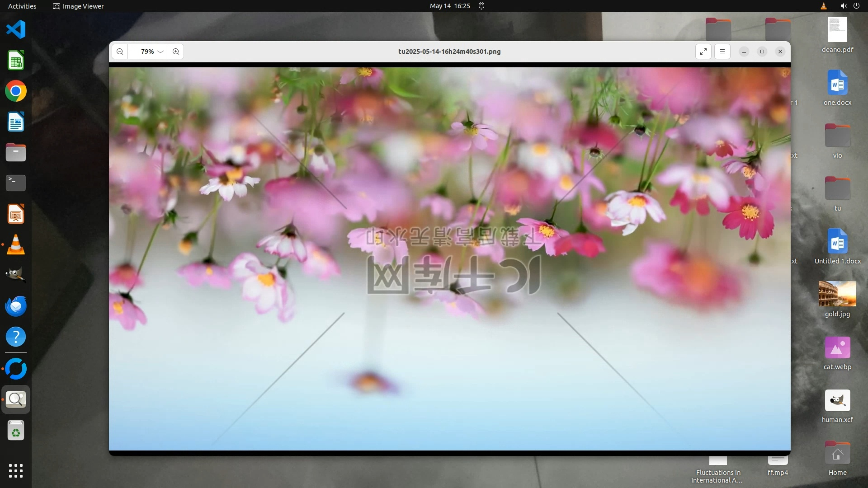Screen dimensions: 868x488
Task: Expand the 79% zoom level dropdown
Action: [160, 52]
